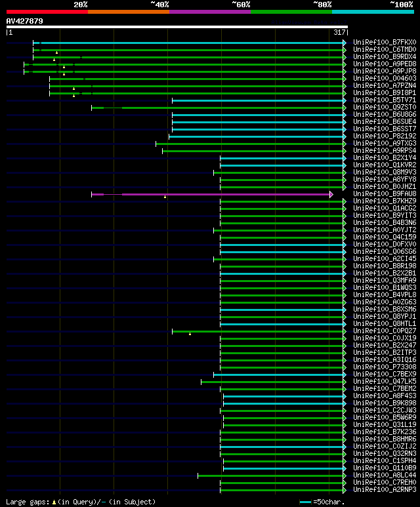This screenshot has width=420, height=507.
Task: Click the =50char. scale legend
Action: [x=329, y=502]
